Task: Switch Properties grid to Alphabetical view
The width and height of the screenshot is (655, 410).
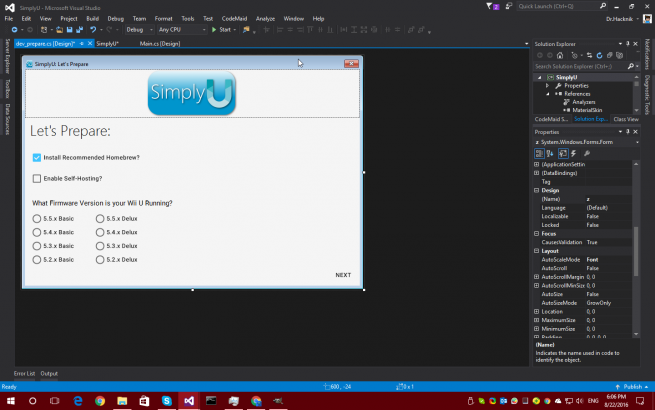Action: tap(550, 153)
